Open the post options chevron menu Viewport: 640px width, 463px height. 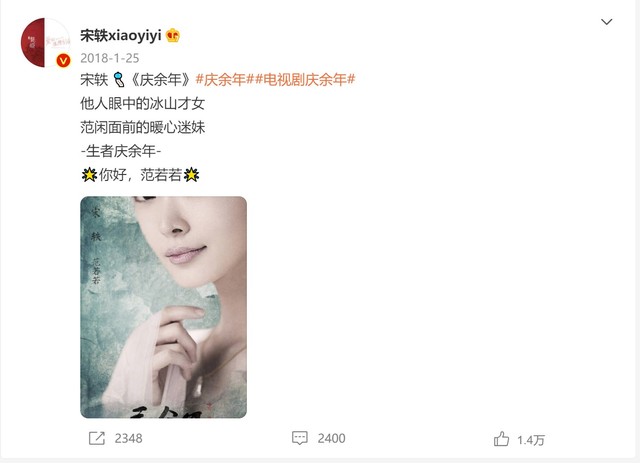[607, 22]
